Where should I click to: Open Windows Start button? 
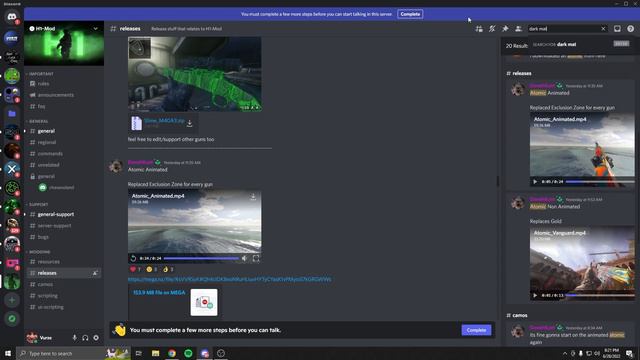click(8, 353)
